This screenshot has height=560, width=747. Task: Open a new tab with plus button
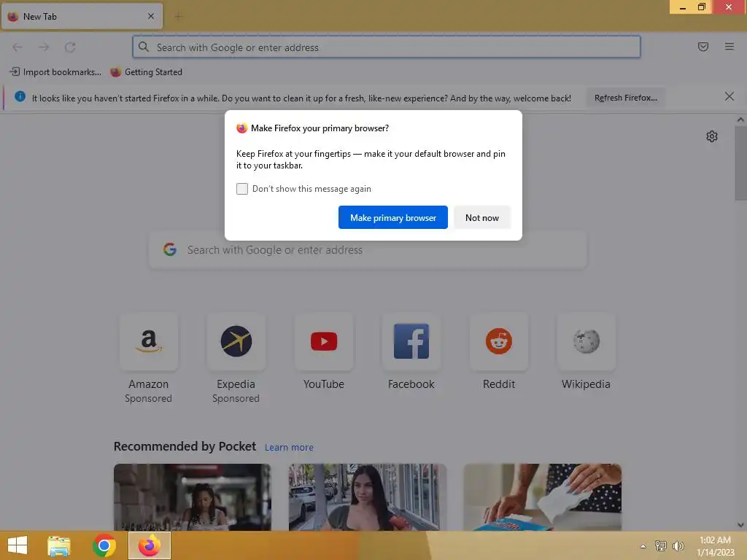178,17
